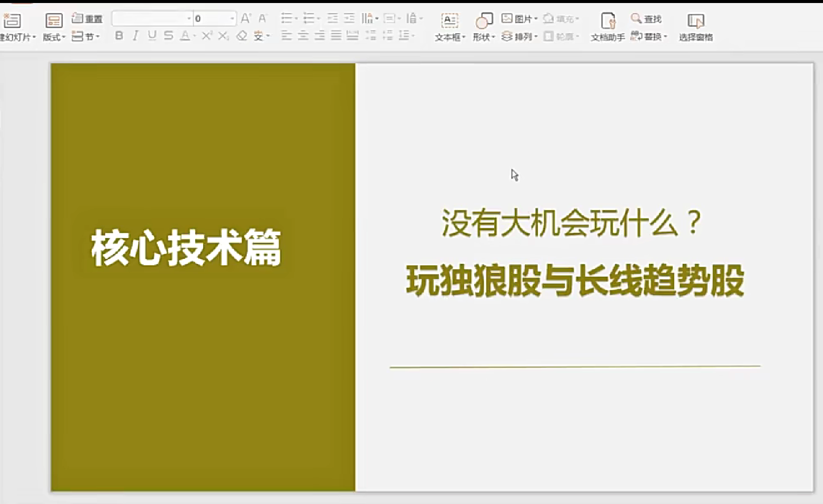Click the reset (重置) button
The height and width of the screenshot is (504, 823).
click(87, 19)
